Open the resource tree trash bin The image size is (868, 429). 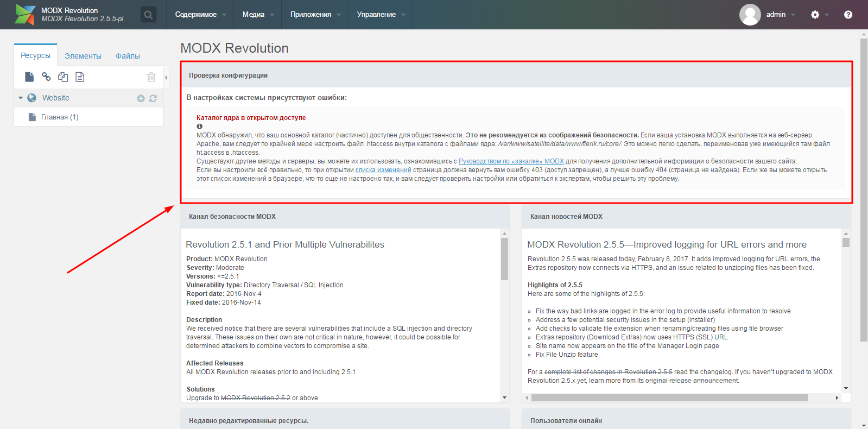pyautogui.click(x=151, y=77)
